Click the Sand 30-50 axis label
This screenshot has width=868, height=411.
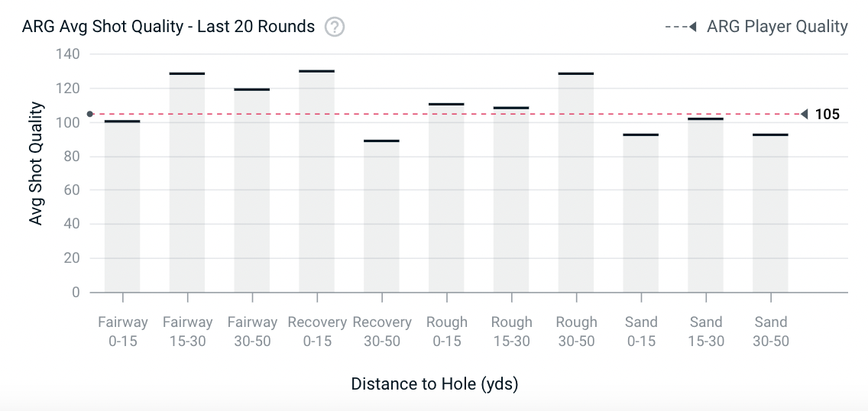770,332
